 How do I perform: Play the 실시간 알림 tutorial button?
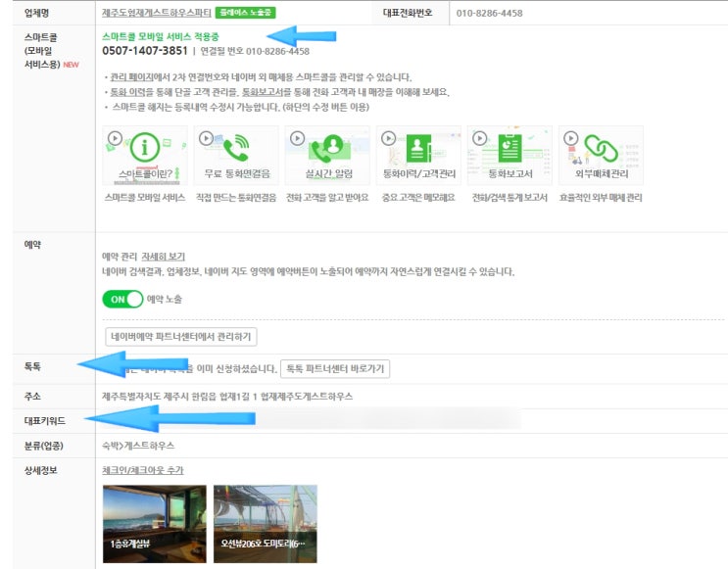[x=297, y=138]
